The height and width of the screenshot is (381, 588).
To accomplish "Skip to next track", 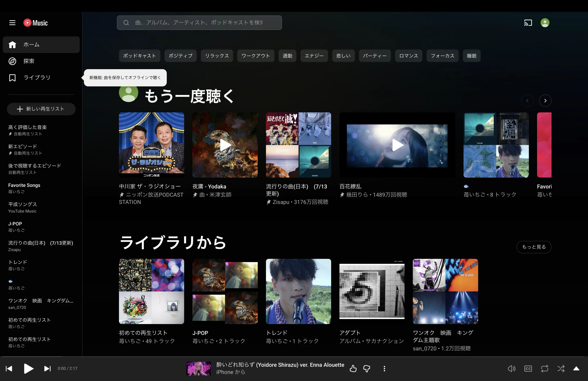I will (47, 369).
